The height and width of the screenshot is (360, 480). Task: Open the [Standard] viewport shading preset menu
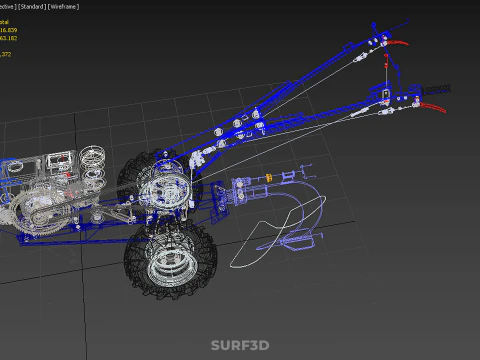pyautogui.click(x=32, y=7)
